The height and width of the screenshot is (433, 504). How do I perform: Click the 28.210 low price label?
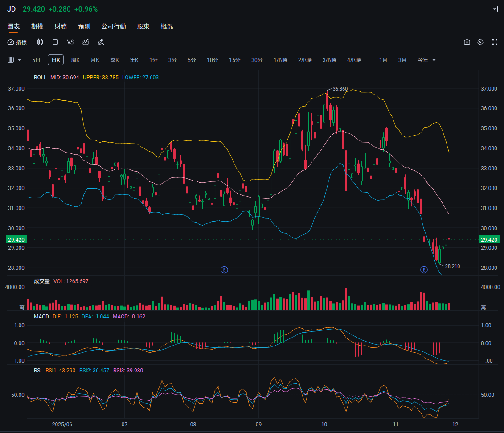[453, 266]
